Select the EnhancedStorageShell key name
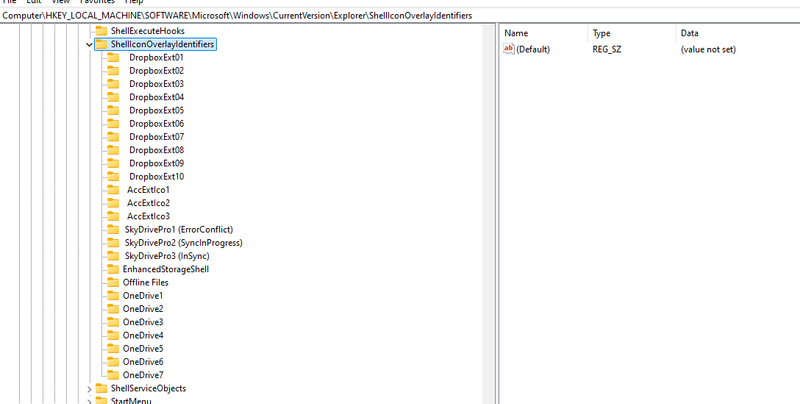The height and width of the screenshot is (404, 800). point(166,269)
